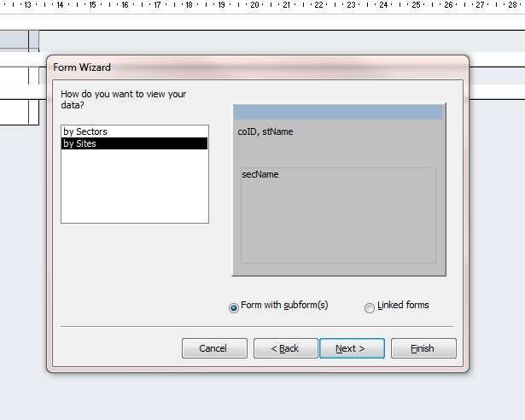Go back with the < Back button
Screen dimensions: 525x420
click(x=285, y=348)
